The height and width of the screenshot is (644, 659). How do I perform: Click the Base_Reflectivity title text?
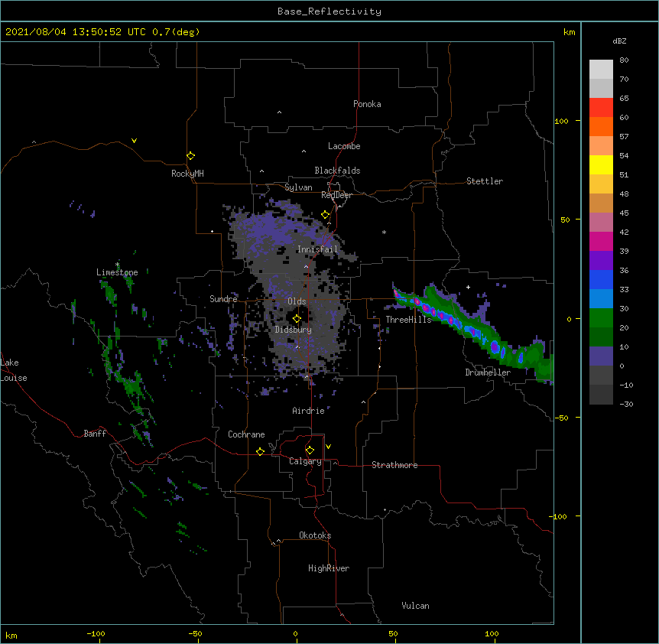(x=329, y=11)
